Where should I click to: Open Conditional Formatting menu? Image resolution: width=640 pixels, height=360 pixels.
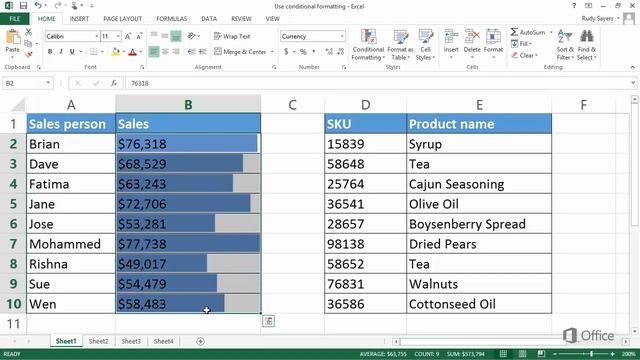(x=368, y=45)
